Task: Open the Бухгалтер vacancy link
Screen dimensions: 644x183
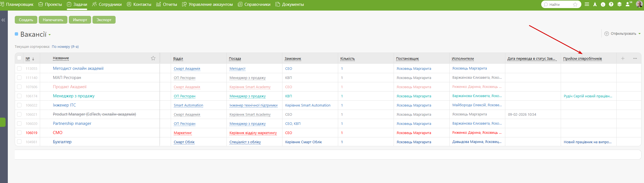Action: [x=62, y=142]
